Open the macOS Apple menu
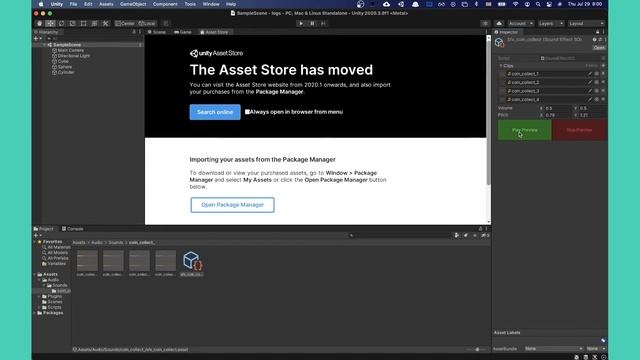The width and height of the screenshot is (640, 360). tap(41, 4)
